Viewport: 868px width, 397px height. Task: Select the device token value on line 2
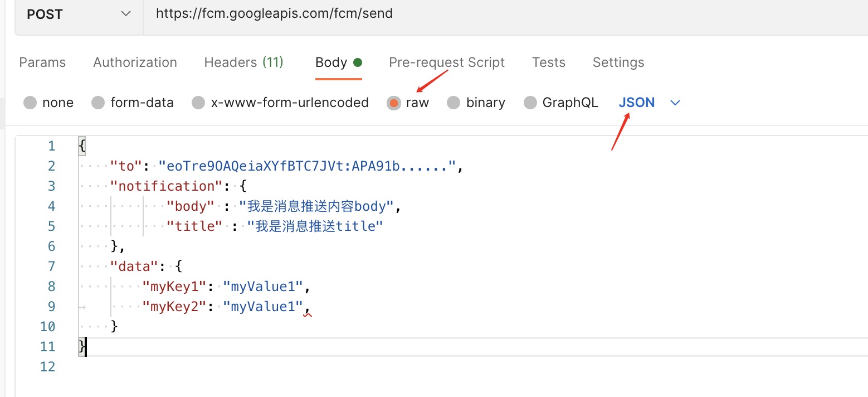click(306, 166)
